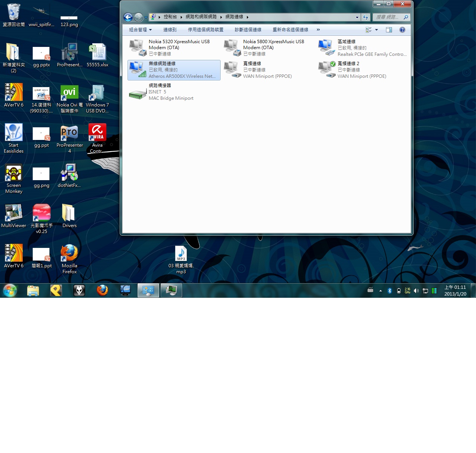Show more toolbar commands chevron
The height and width of the screenshot is (453, 476).
coord(318,30)
